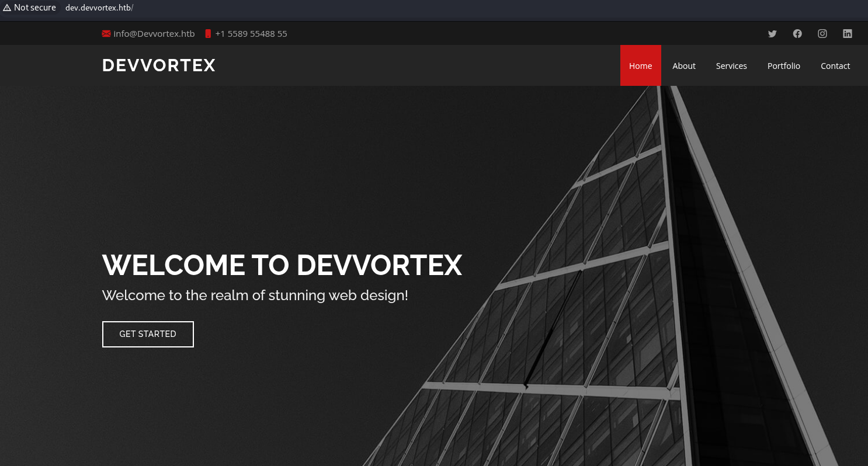Viewport: 868px width, 466px height.
Task: Visit the Instagram icon link
Action: (x=822, y=34)
